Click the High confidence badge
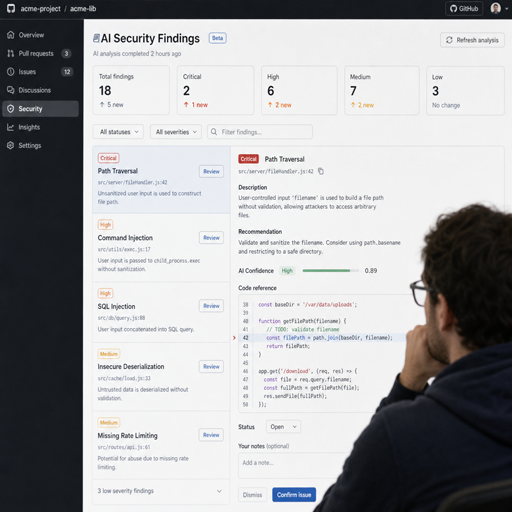Viewport: 512px width, 512px height. click(x=287, y=271)
